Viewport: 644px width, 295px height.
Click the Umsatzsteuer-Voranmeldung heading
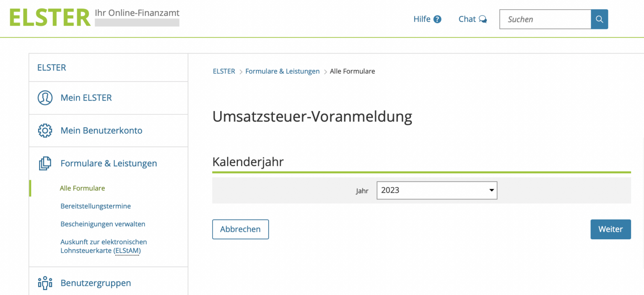(312, 116)
